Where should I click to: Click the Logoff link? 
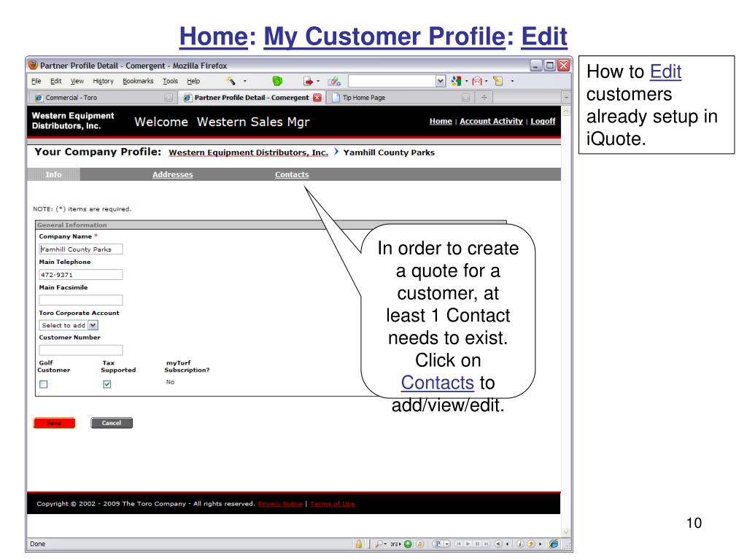[543, 121]
